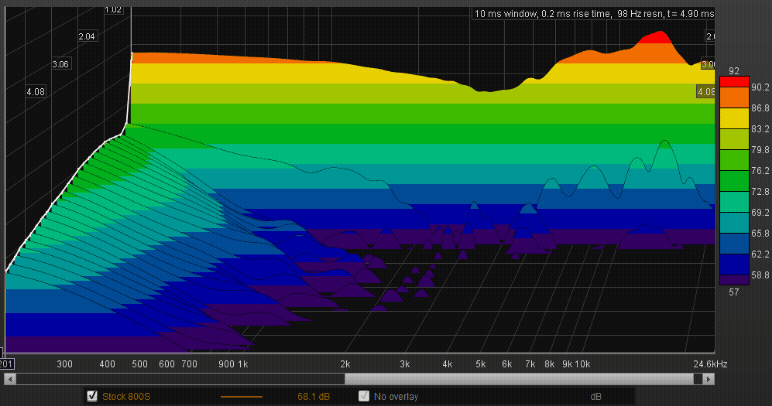Click the 69.2 legend scale value
The width and height of the screenshot is (772, 406).
point(760,213)
